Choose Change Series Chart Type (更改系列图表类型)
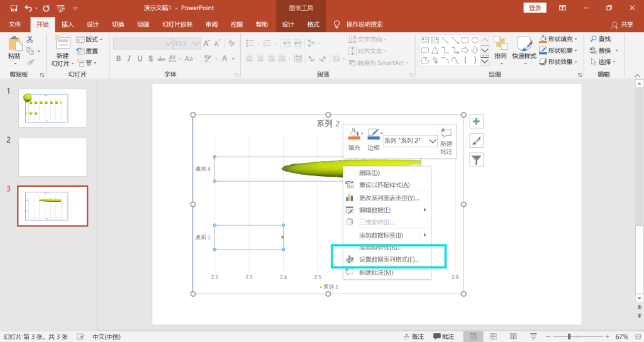The height and width of the screenshot is (342, 644). (387, 198)
